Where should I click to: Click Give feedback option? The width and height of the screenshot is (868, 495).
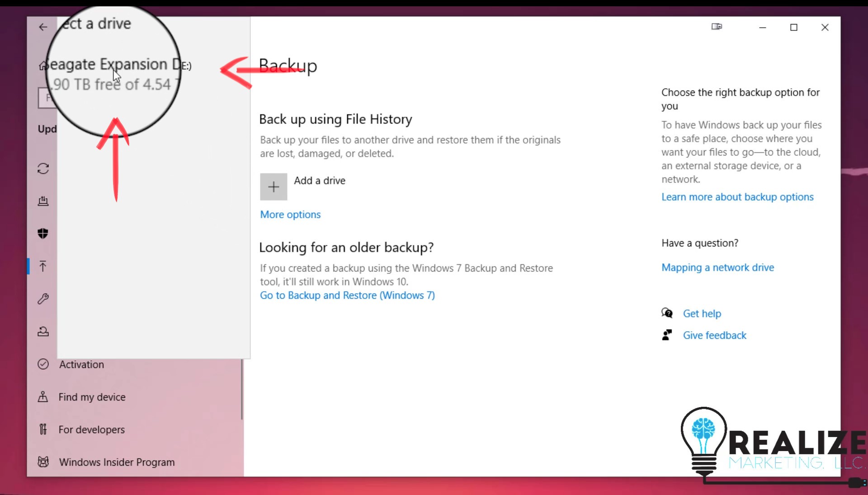coord(714,335)
